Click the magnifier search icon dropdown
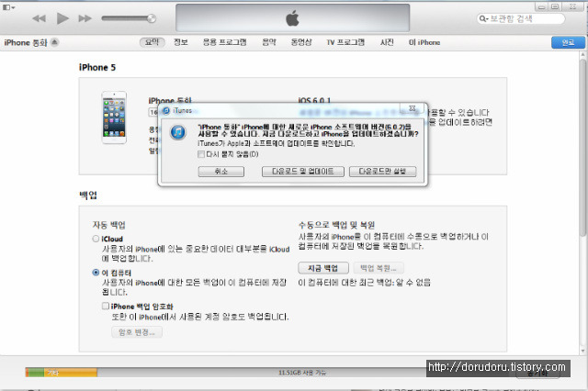Screen dimensions: 588x391 coord(484,18)
